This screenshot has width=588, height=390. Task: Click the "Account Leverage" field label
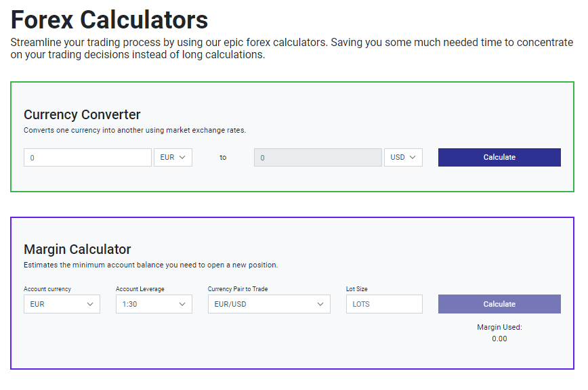point(140,289)
